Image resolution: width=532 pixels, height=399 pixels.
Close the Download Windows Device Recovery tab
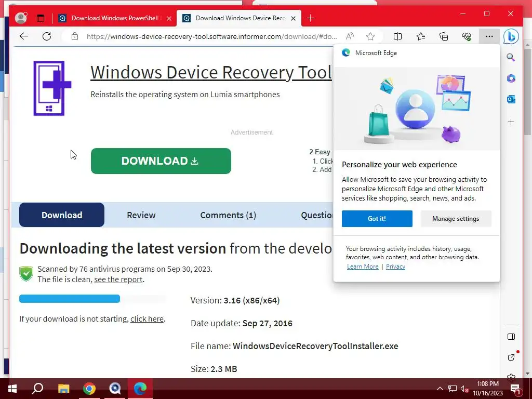pyautogui.click(x=294, y=18)
